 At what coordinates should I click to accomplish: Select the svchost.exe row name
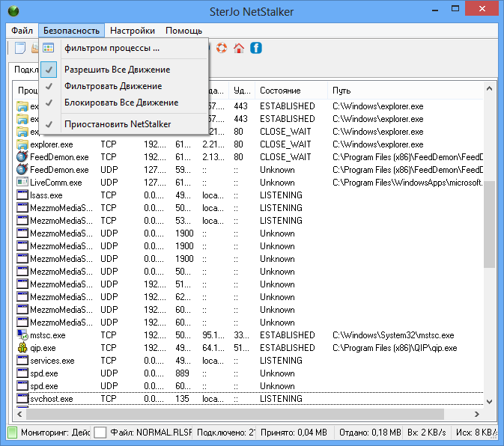[x=52, y=398]
